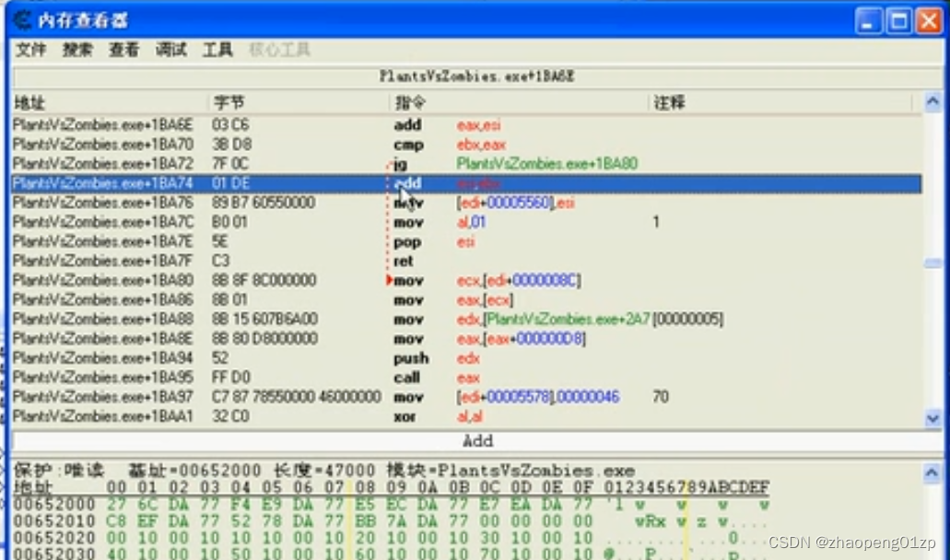Select row PlantsVsZombies.exe+1BAA1 xor al,al

[466, 416]
